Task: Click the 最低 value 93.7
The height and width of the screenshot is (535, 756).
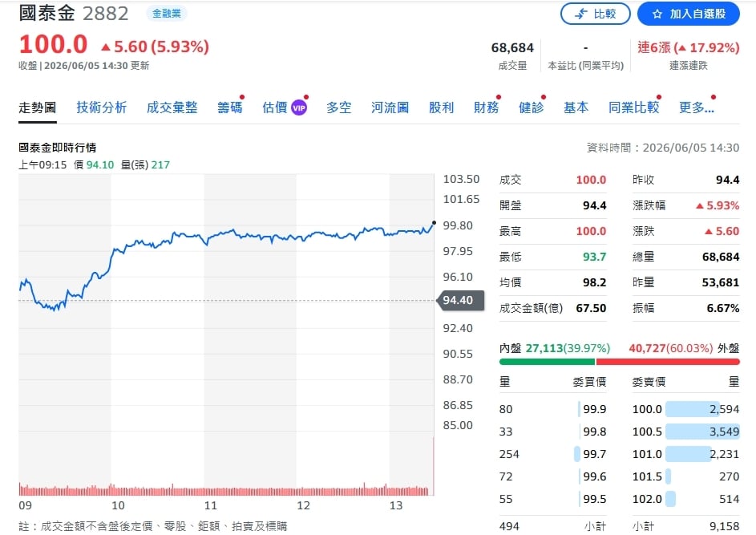Action: pos(595,257)
